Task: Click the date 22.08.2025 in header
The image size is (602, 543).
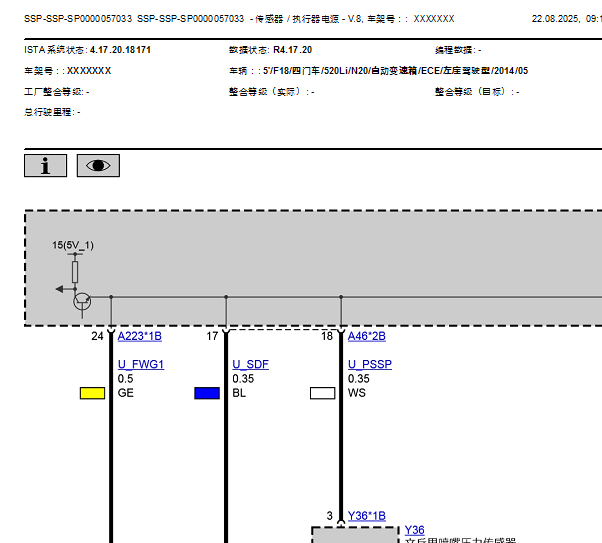Action: click(555, 18)
